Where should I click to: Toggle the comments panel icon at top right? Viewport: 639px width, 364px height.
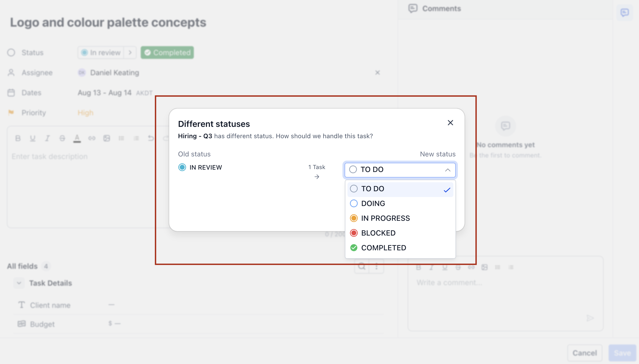click(x=625, y=12)
